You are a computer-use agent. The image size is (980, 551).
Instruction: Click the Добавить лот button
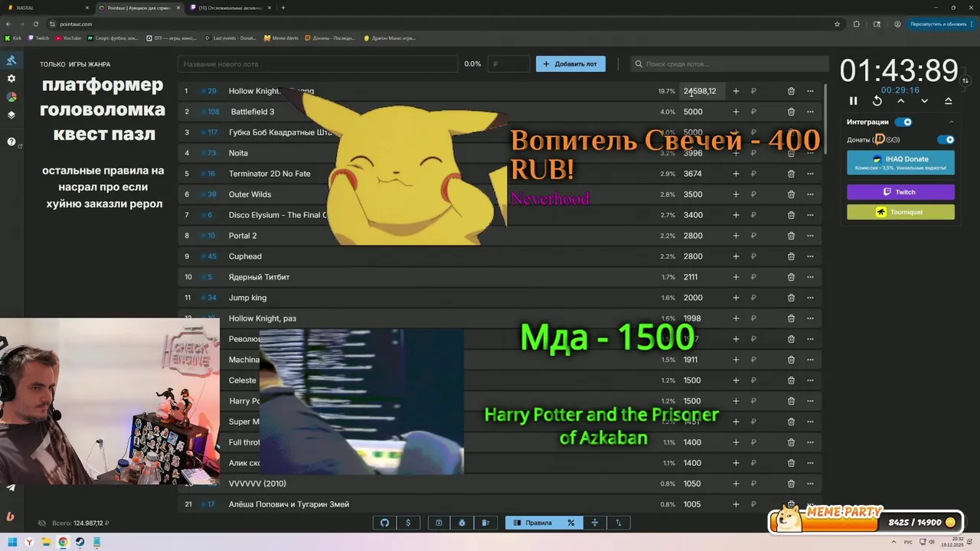pos(570,64)
